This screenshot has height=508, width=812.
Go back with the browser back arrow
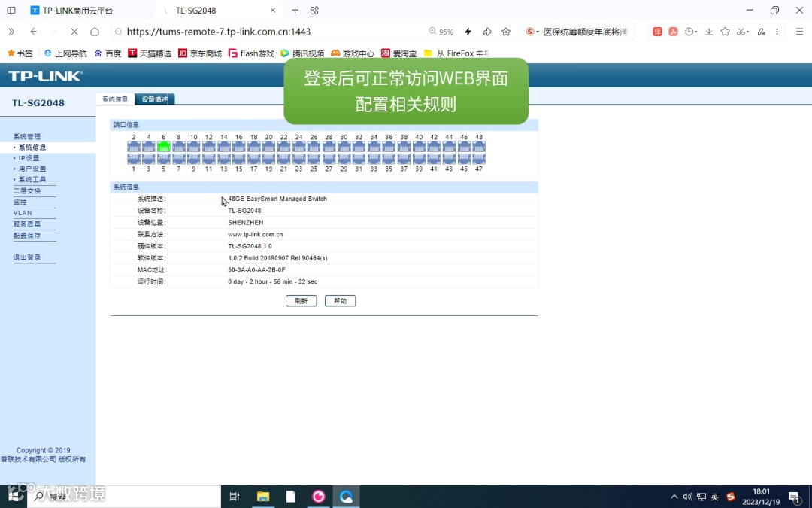[x=34, y=32]
